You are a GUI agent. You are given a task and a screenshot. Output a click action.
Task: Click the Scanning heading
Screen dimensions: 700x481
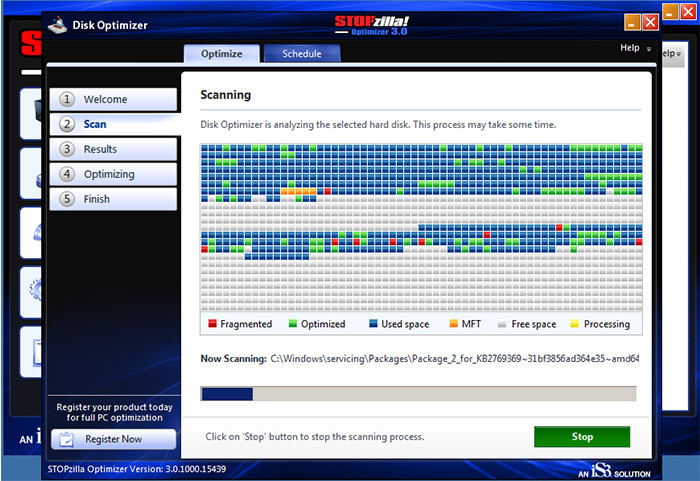(225, 95)
